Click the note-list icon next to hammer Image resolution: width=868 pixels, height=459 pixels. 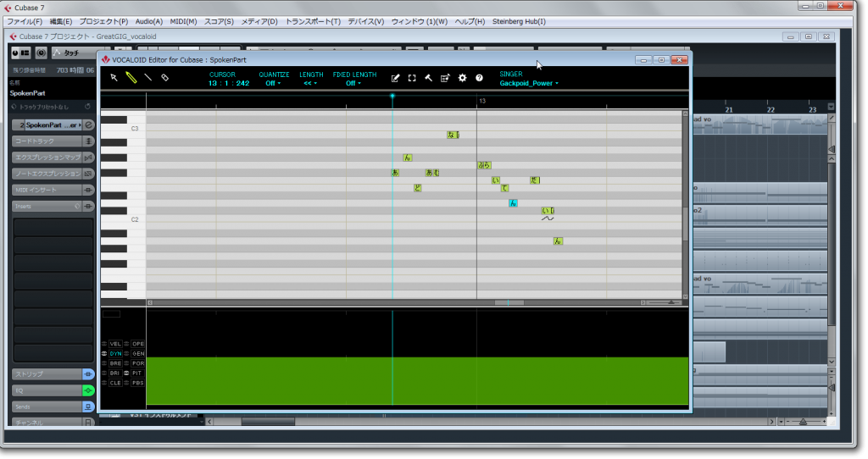click(x=445, y=79)
